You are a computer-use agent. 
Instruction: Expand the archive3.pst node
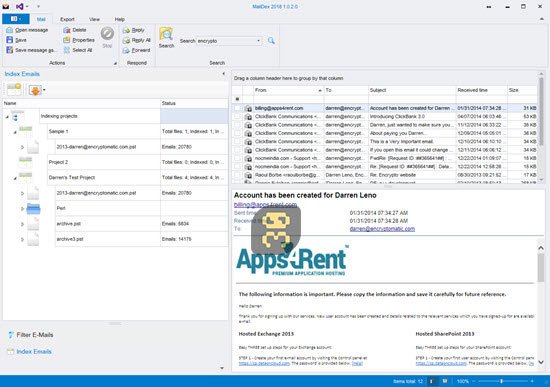pyautogui.click(x=22, y=239)
